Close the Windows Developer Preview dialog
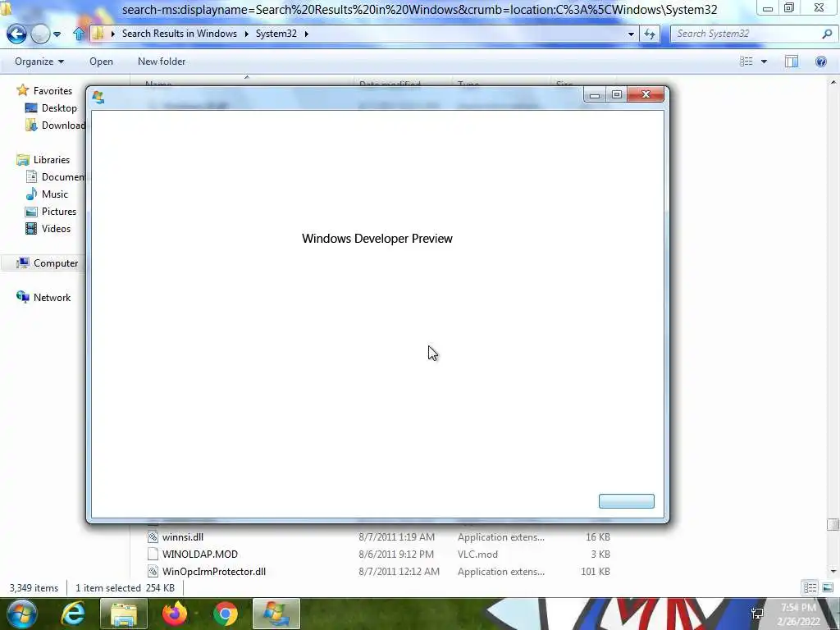Viewport: 840px width, 630px height. coord(646,94)
